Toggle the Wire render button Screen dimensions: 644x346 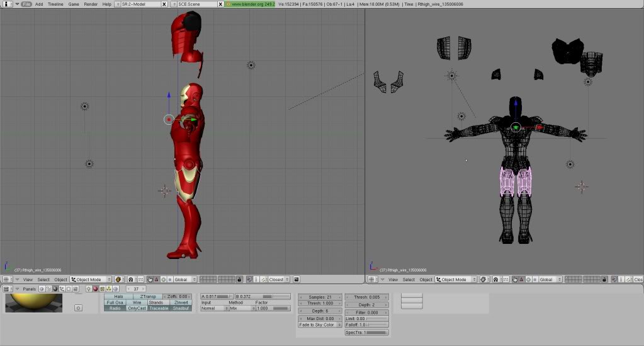(137, 303)
